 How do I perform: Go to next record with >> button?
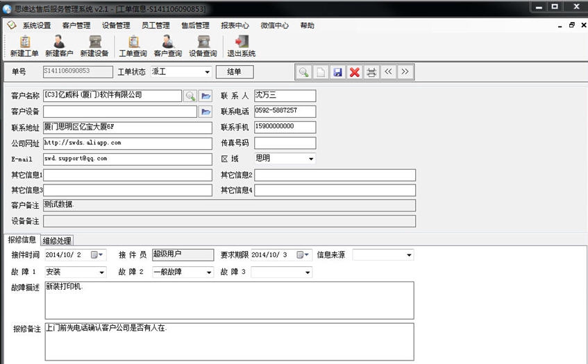405,72
